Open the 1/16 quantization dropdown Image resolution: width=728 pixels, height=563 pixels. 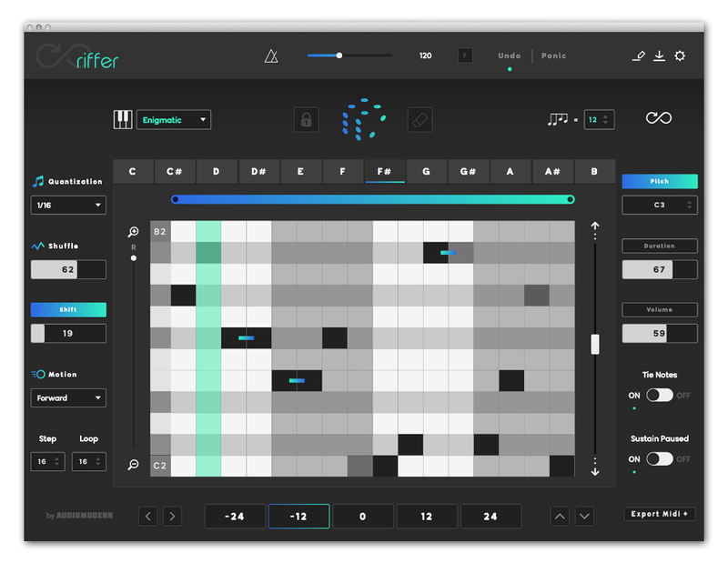68,206
